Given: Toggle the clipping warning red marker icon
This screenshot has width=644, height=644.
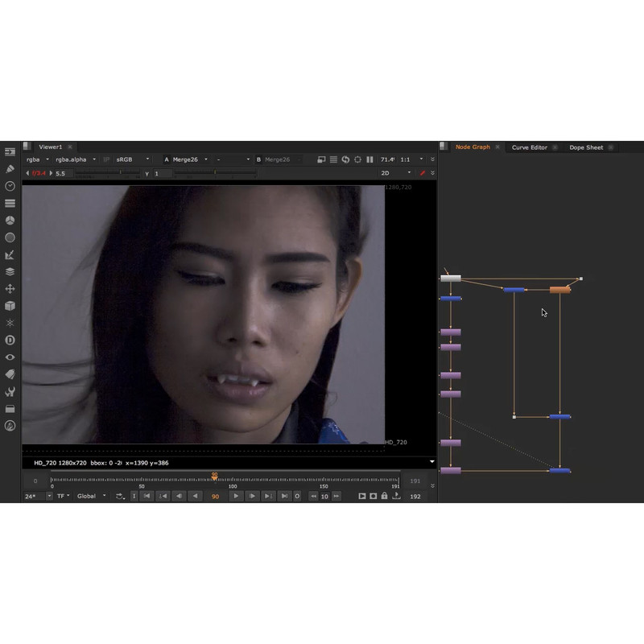Looking at the screenshot, I should pyautogui.click(x=423, y=173).
